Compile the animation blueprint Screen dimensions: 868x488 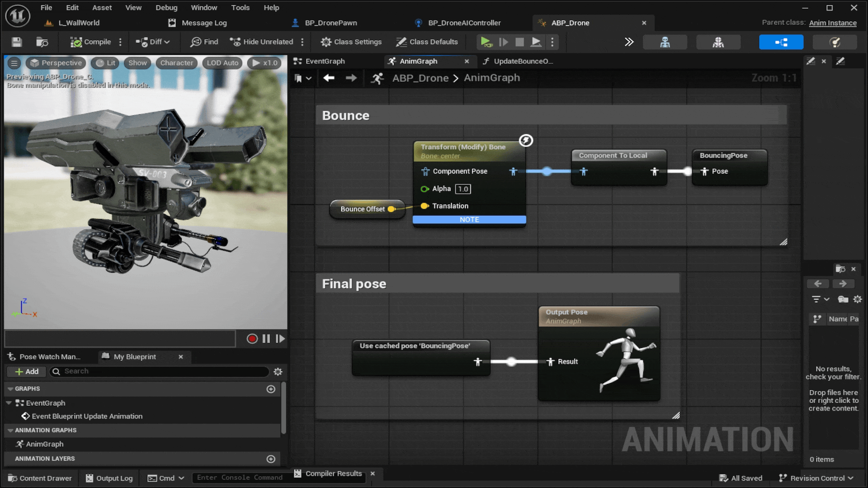(x=90, y=42)
